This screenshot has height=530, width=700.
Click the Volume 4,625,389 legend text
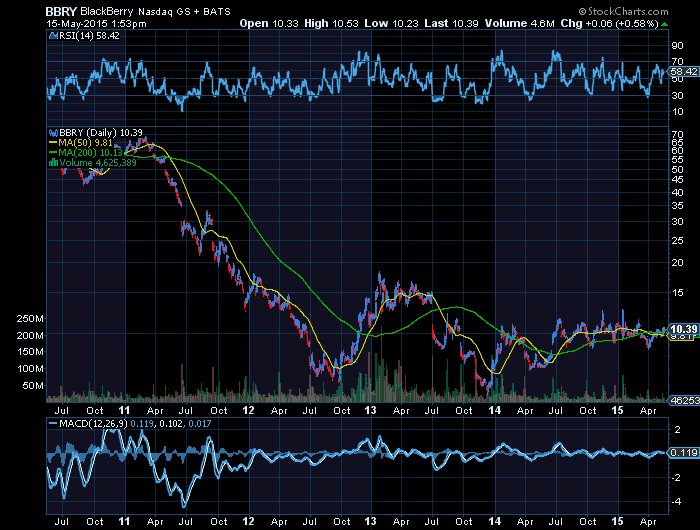coord(98,163)
